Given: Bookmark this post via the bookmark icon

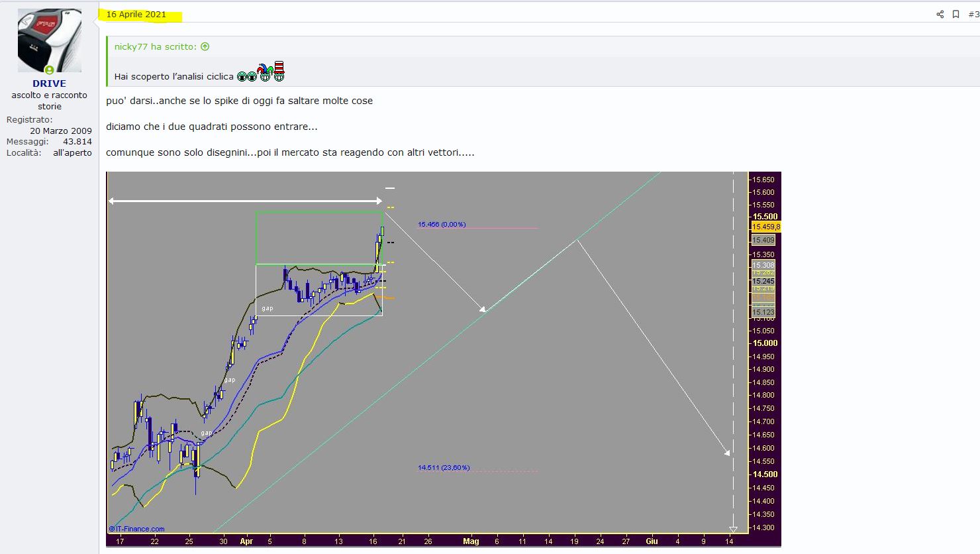Looking at the screenshot, I should pos(955,14).
